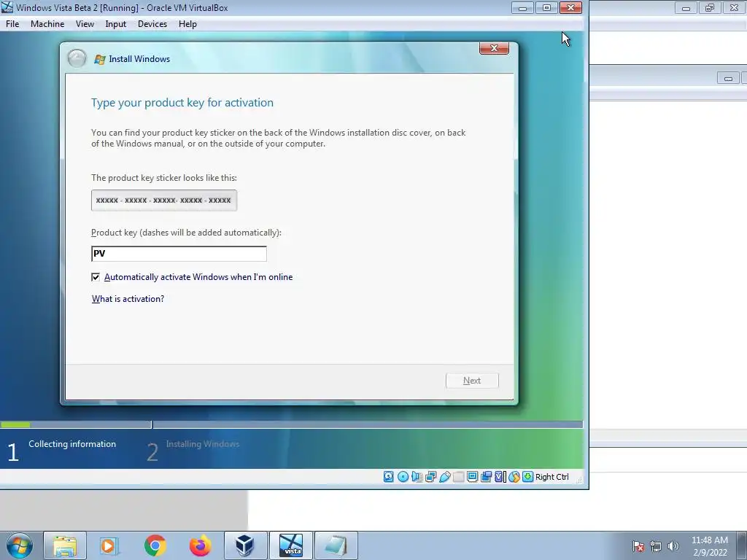Open the Machine menu
The width and height of the screenshot is (747, 560).
[47, 24]
